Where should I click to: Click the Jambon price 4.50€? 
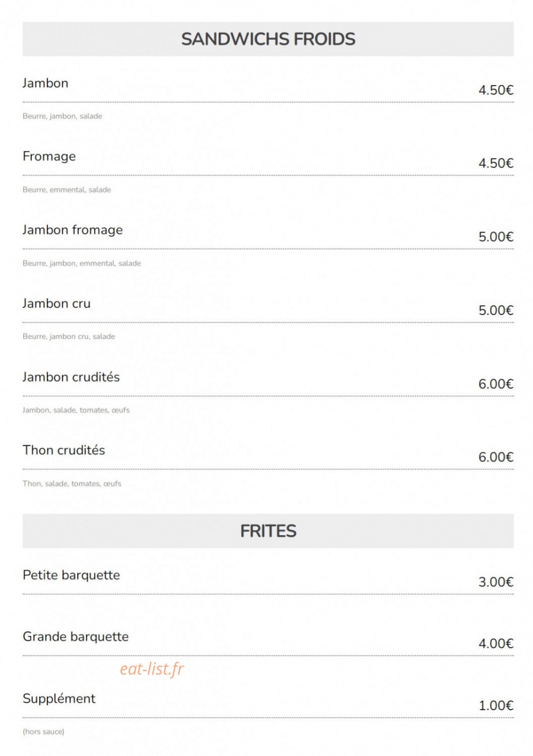[496, 90]
